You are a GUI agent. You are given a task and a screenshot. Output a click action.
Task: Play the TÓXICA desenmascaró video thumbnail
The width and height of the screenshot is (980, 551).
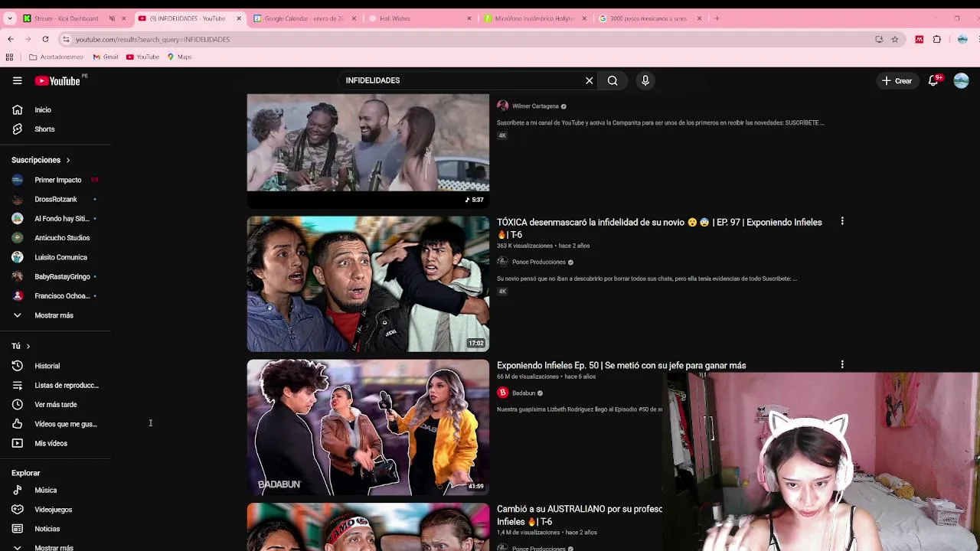(x=368, y=284)
